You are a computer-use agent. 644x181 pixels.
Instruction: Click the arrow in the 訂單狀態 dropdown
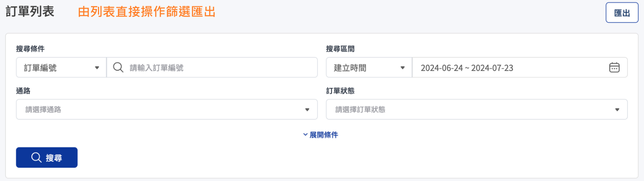pos(617,110)
